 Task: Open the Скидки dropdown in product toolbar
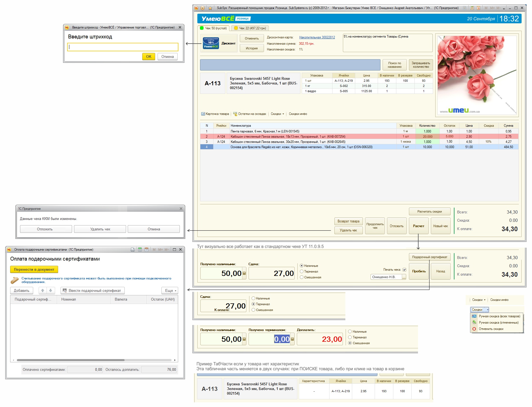coord(277,114)
